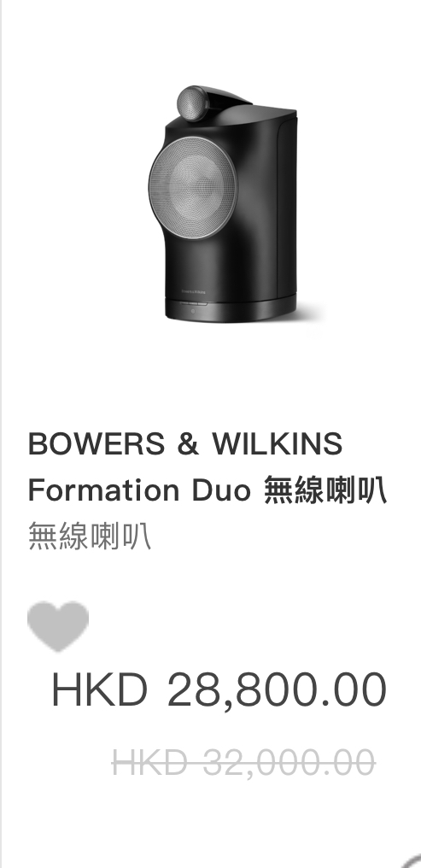The height and width of the screenshot is (868, 421).
Task: Click the bold 無線喇叭 text in title
Action: point(325,490)
